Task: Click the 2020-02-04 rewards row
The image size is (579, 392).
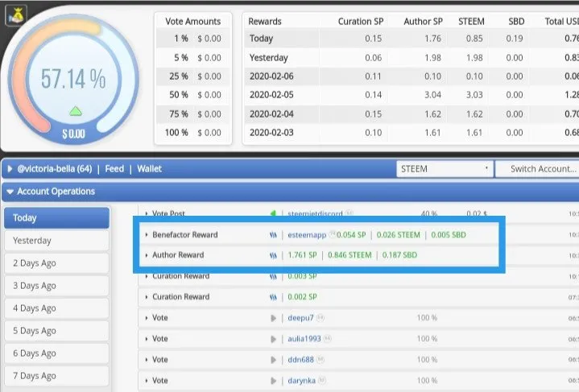Action: click(412, 114)
